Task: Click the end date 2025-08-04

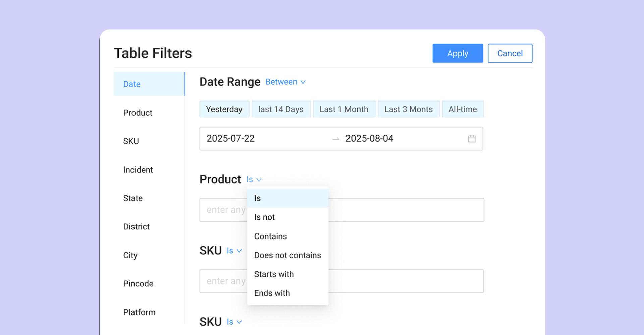Action: pos(369,138)
